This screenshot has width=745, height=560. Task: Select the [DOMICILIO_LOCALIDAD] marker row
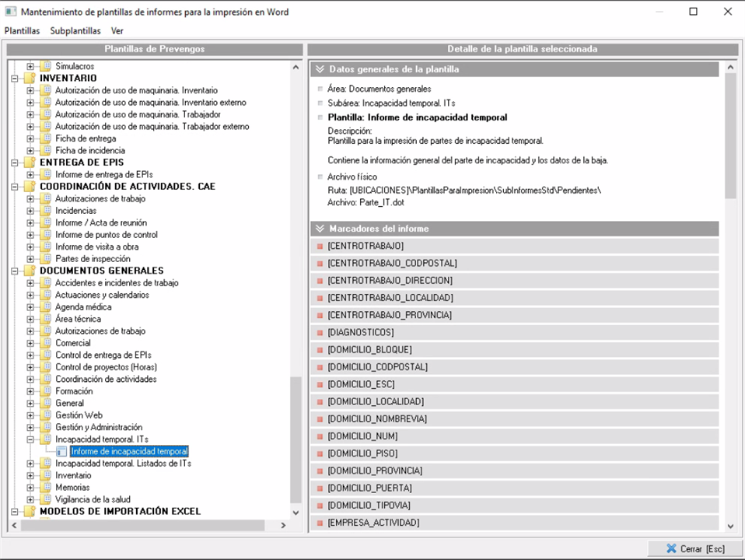376,401
